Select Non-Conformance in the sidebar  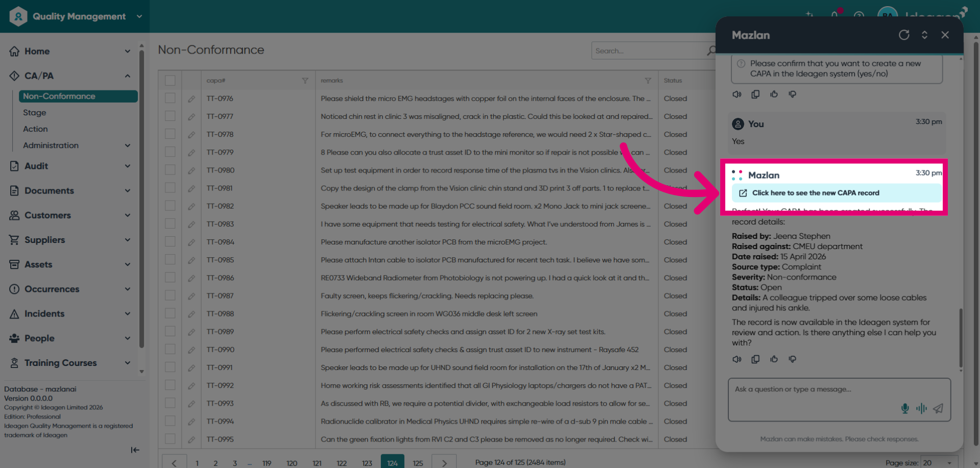pos(78,96)
